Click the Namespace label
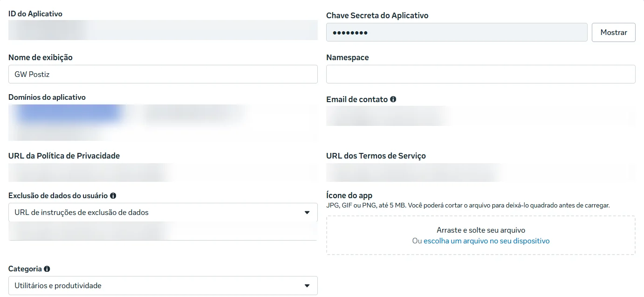The height and width of the screenshot is (297, 644). coord(348,58)
